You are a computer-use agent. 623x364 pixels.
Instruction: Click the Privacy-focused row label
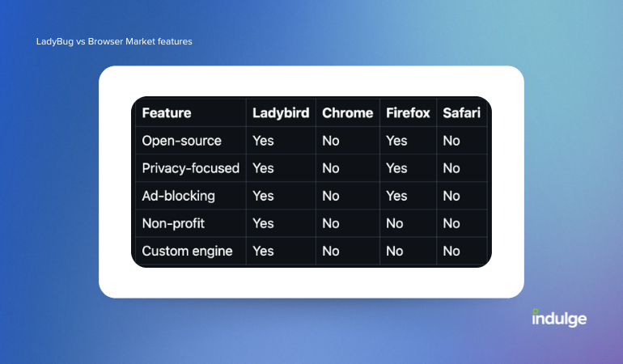click(x=191, y=168)
